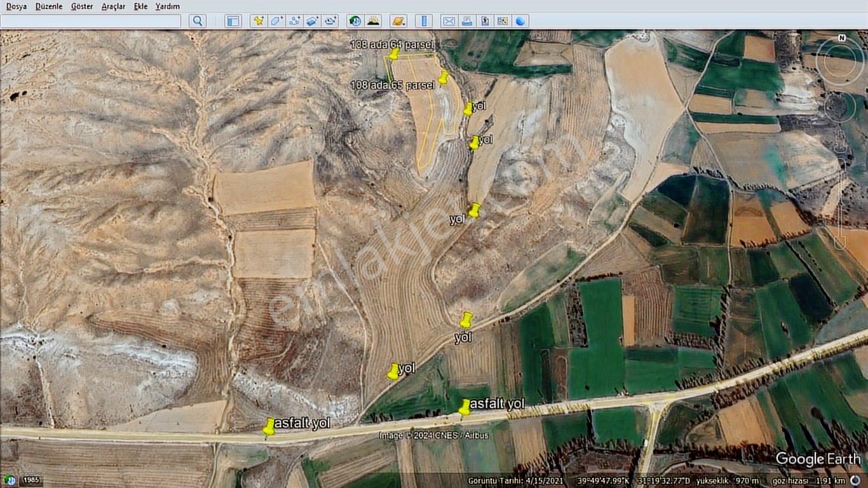Click the search input field
Image resolution: width=868 pixels, height=488 pixels.
(x=91, y=21)
